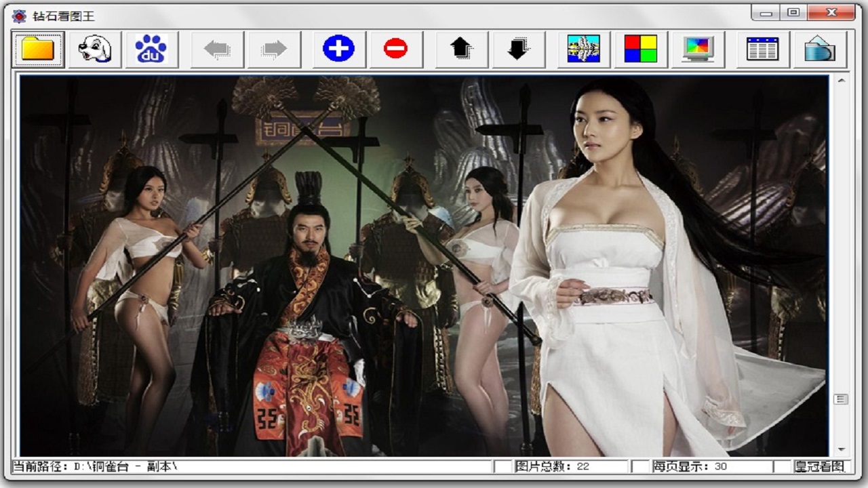868x488 pixels.
Task: Open the Baidu paw icon
Action: coord(151,49)
